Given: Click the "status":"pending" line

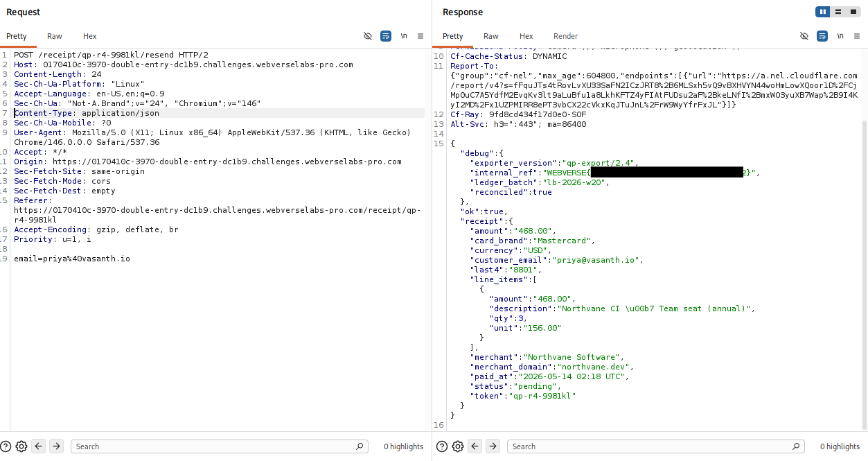Looking at the screenshot, I should [x=515, y=386].
